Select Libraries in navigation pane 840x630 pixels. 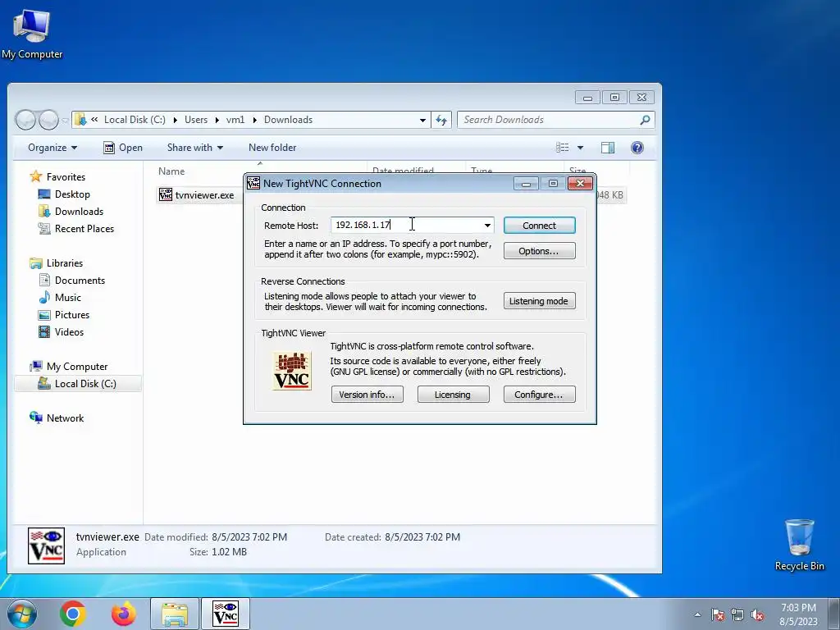(64, 263)
